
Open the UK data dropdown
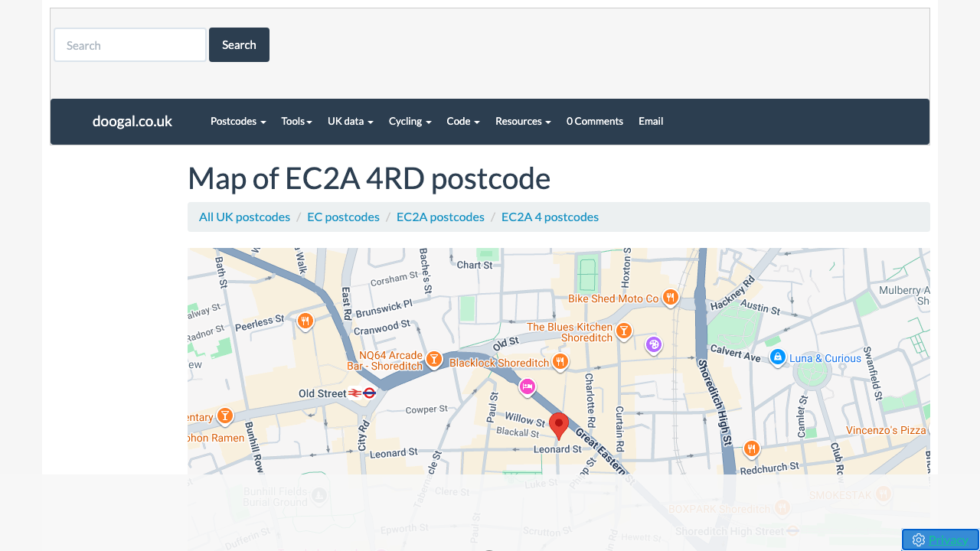coord(350,121)
